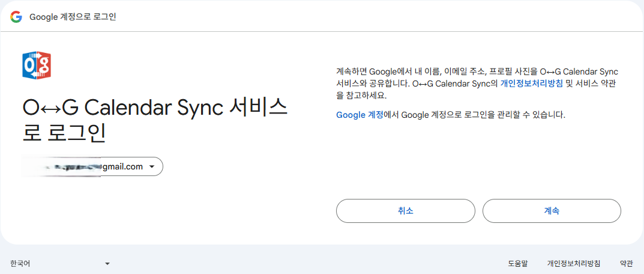Click the 'O↔G Calendar Sync 서비스로 로그인' heading

(x=154, y=121)
